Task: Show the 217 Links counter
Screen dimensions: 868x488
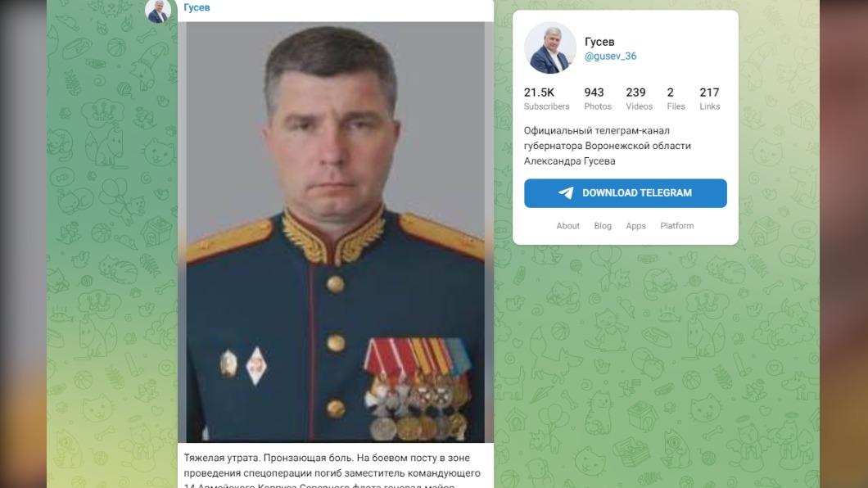Action: (x=709, y=98)
